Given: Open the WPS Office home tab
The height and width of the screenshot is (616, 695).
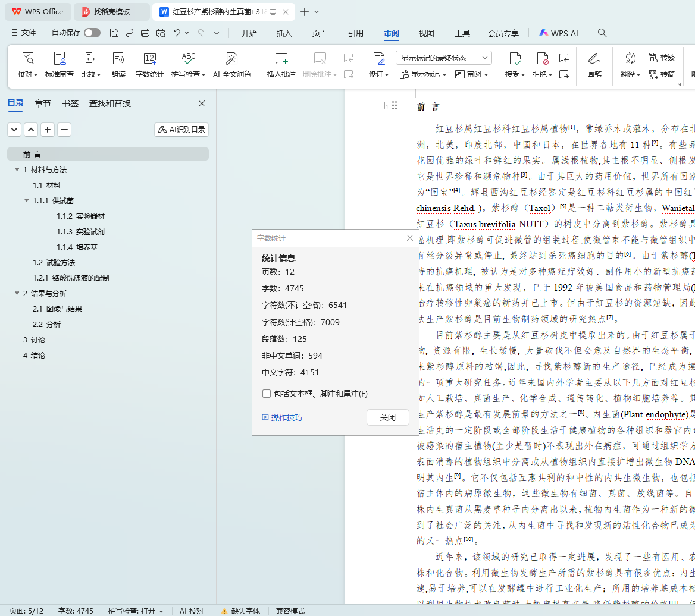Looking at the screenshot, I should pyautogui.click(x=37, y=12).
